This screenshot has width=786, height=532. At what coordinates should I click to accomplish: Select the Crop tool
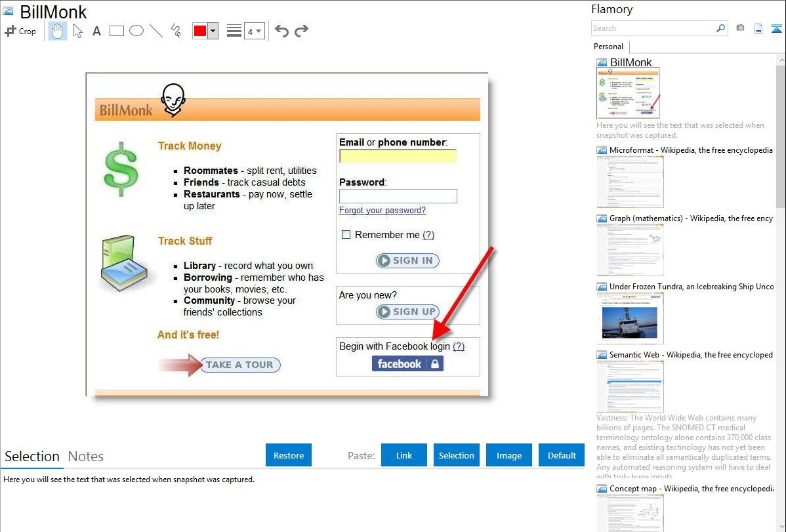click(x=20, y=31)
